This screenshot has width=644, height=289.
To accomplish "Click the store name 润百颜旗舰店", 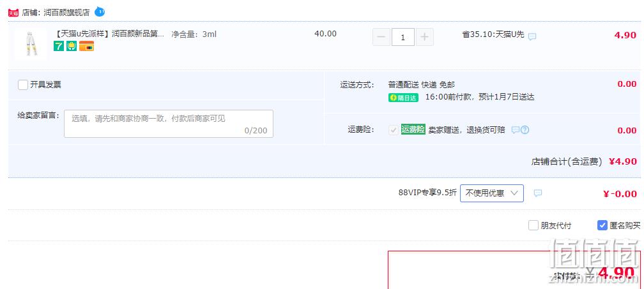I will 66,13.
